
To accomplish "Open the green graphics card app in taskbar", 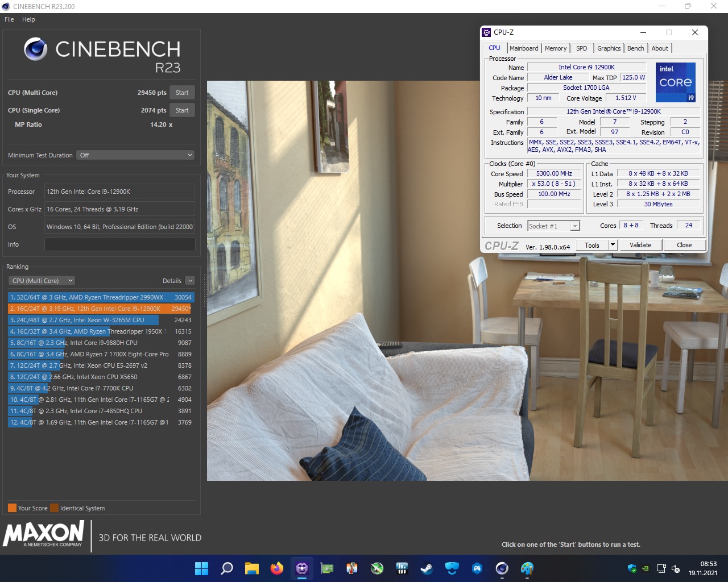I will click(x=327, y=568).
